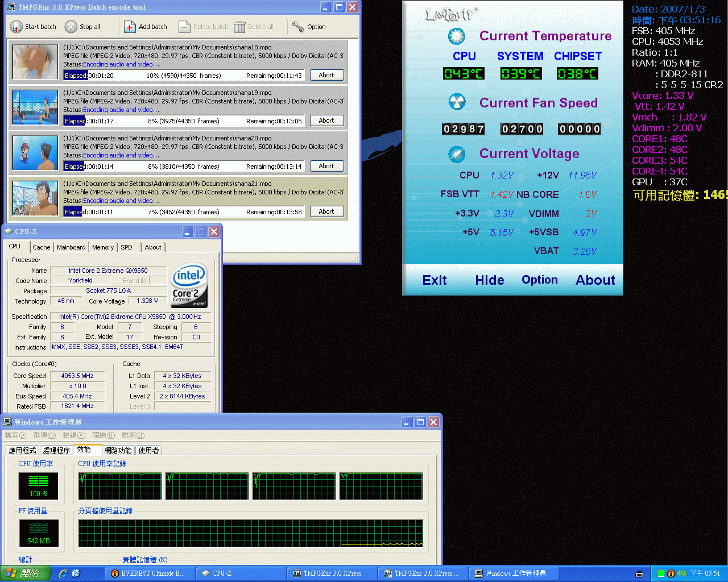The height and width of the screenshot is (582, 728).
Task: Open Option in TMPGEnc batch tool
Action: coord(309,27)
